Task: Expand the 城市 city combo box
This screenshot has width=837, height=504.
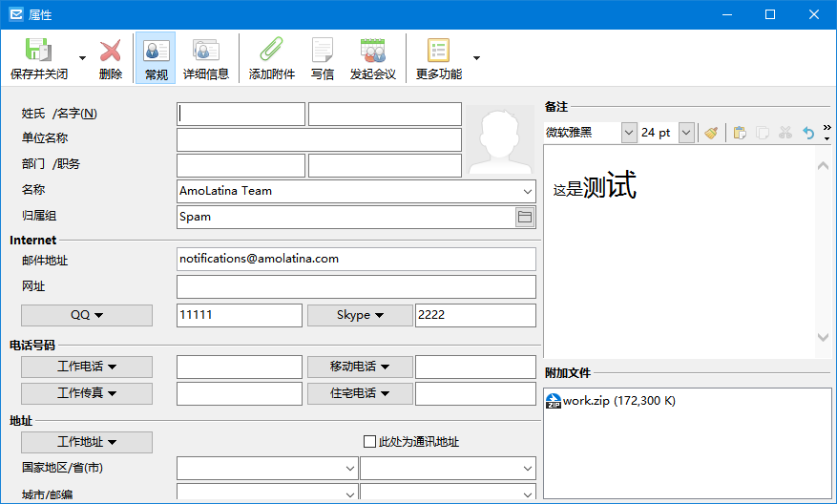Action: click(x=349, y=493)
